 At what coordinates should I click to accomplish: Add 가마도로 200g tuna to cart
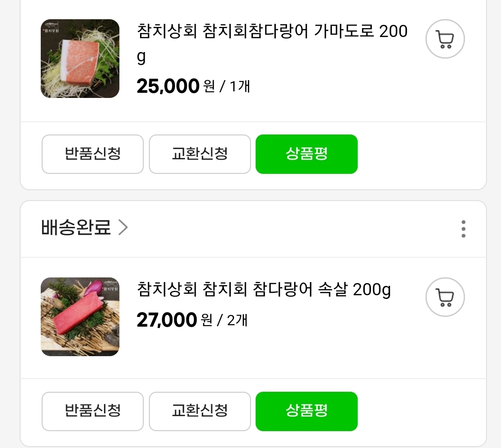pos(445,39)
